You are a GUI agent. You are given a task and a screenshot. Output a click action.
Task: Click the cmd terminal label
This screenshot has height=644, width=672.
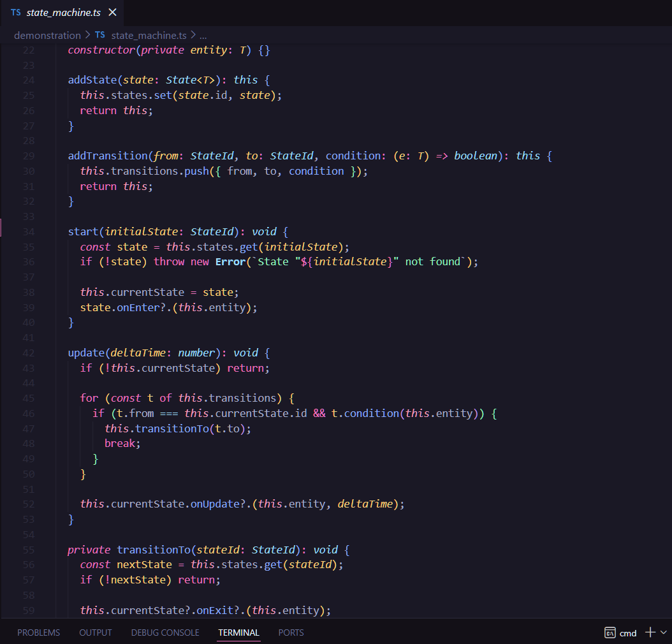[x=628, y=633]
